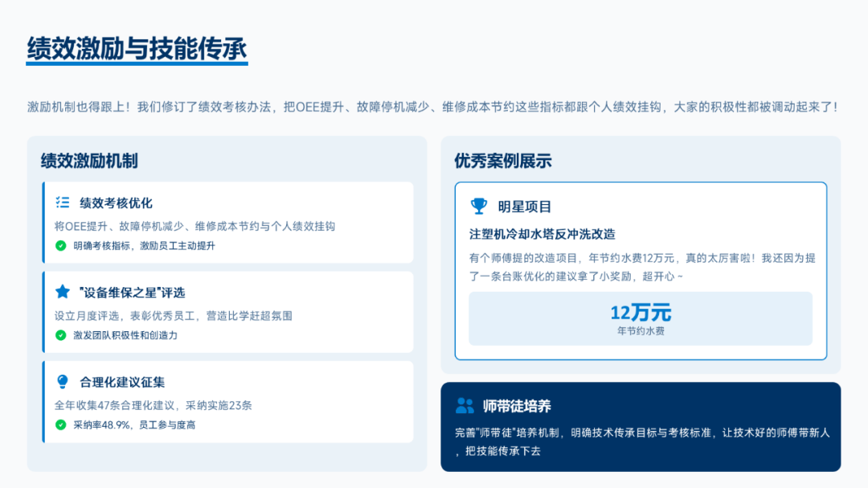Screen dimensions: 868x488
Task: Click the 12万元 savings figure
Action: point(640,313)
